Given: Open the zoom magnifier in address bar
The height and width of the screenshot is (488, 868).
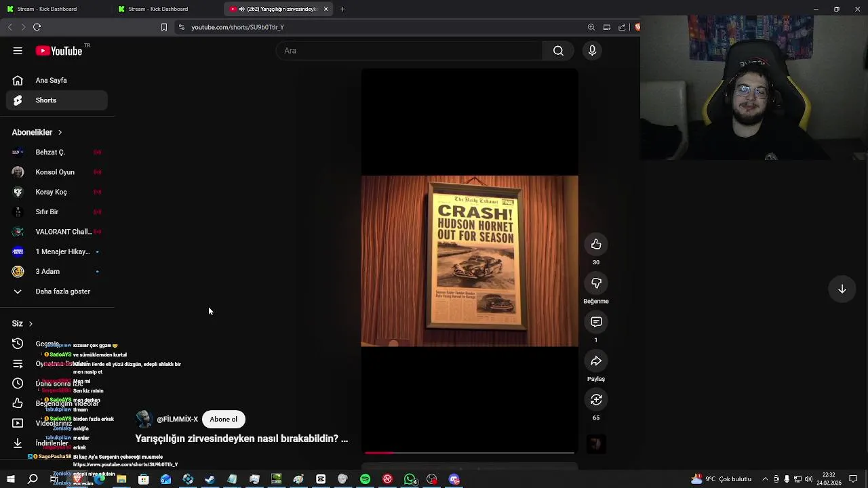Looking at the screenshot, I should pos(591,27).
